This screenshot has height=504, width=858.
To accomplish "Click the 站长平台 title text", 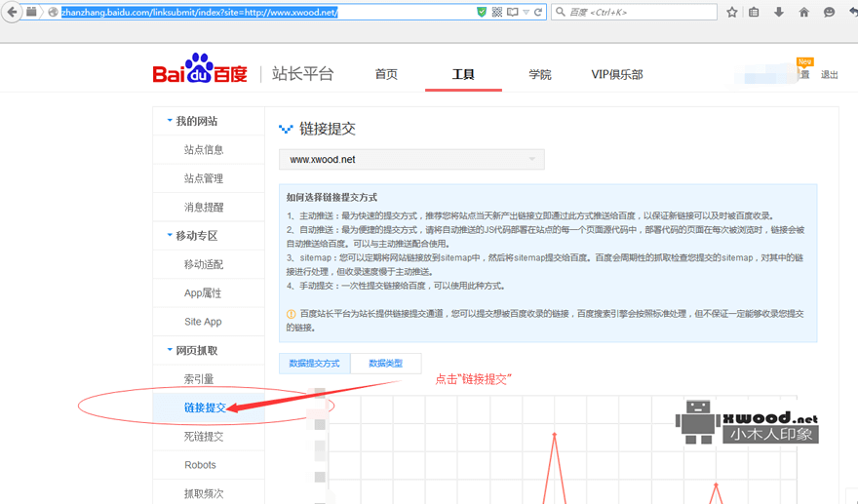I will point(302,74).
